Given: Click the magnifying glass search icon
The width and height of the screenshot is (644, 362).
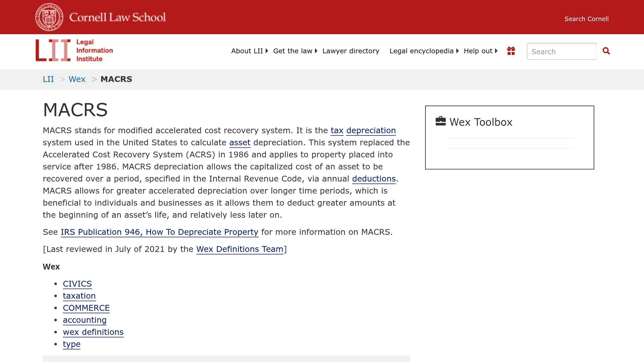Looking at the screenshot, I should click(606, 51).
